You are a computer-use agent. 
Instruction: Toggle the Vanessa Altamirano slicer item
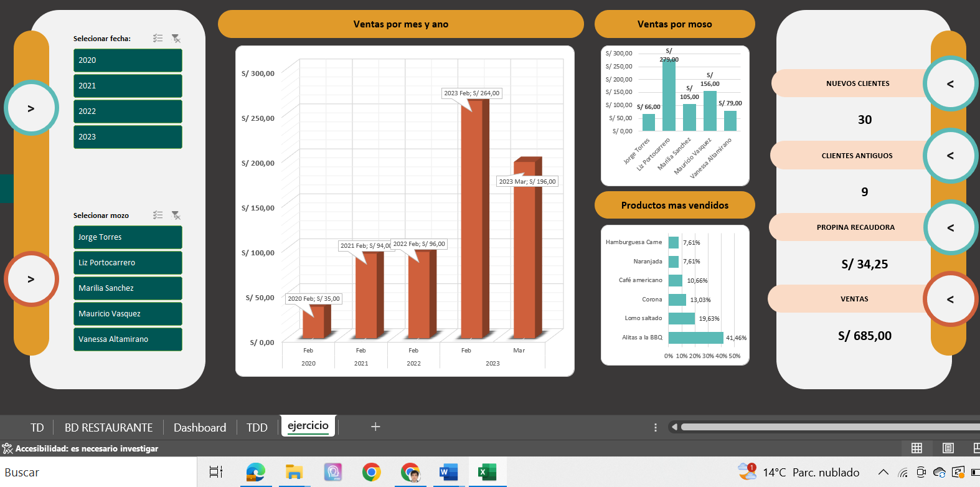tap(128, 339)
